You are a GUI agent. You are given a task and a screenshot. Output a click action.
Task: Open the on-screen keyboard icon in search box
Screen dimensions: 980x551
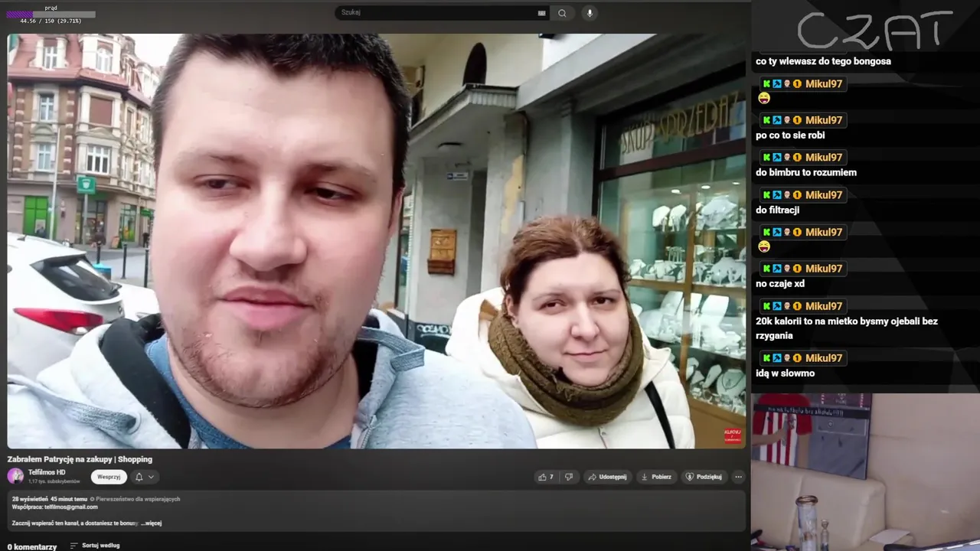coord(542,13)
